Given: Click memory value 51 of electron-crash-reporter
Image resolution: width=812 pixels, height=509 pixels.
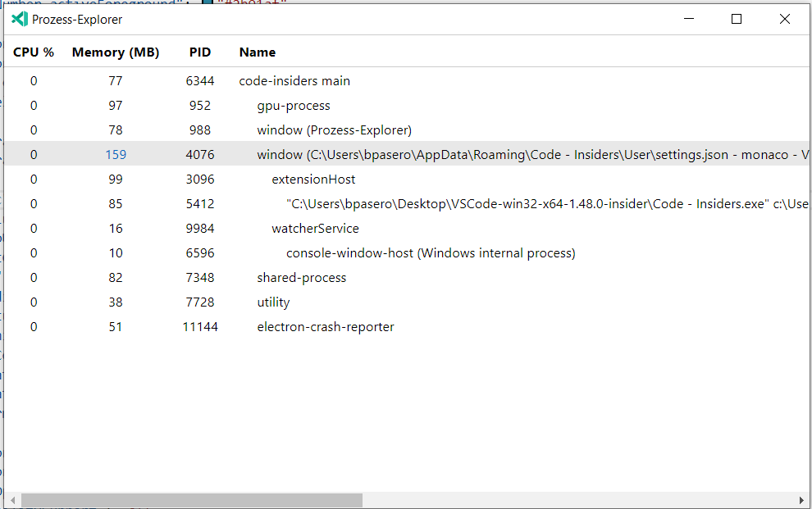Looking at the screenshot, I should [x=116, y=326].
